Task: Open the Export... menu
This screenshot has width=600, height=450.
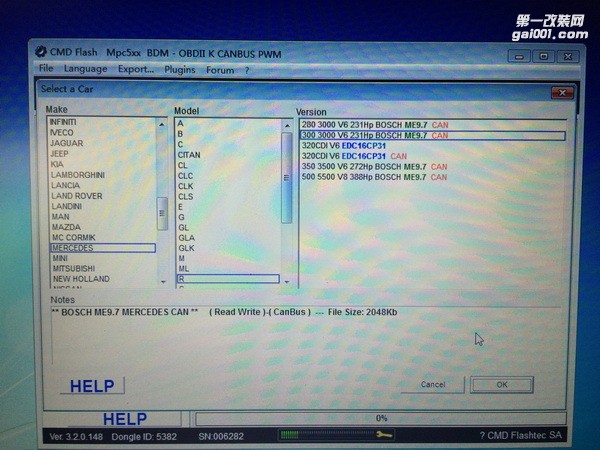Action: pyautogui.click(x=135, y=69)
